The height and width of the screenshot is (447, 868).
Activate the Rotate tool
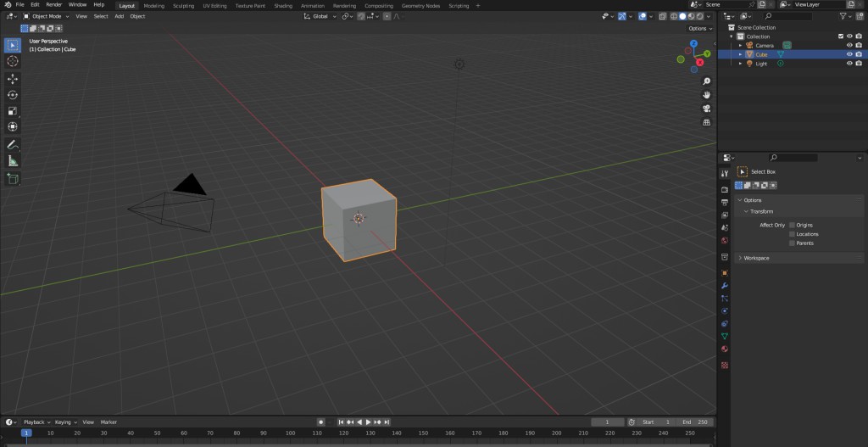coord(13,94)
